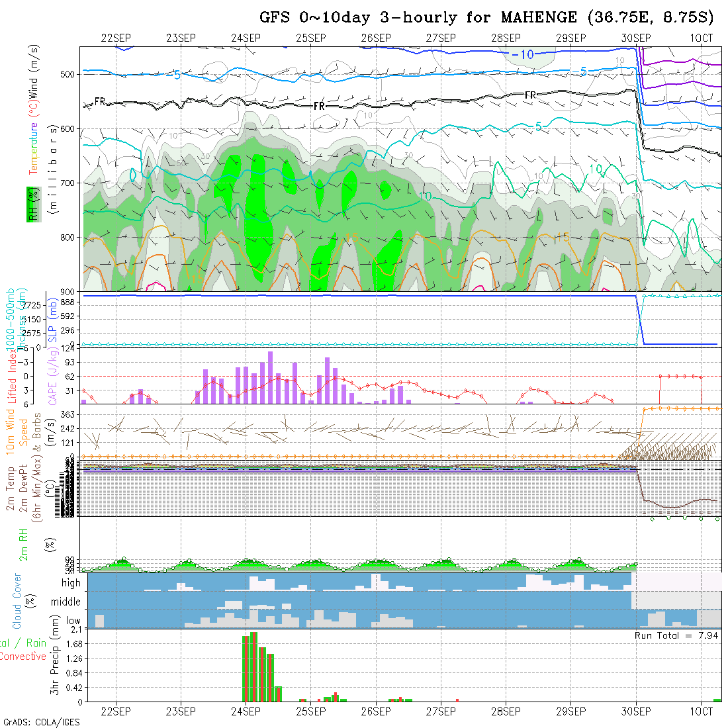The height and width of the screenshot is (728, 728).
Task: Click the 2m RH axis label
Action: 23,544
